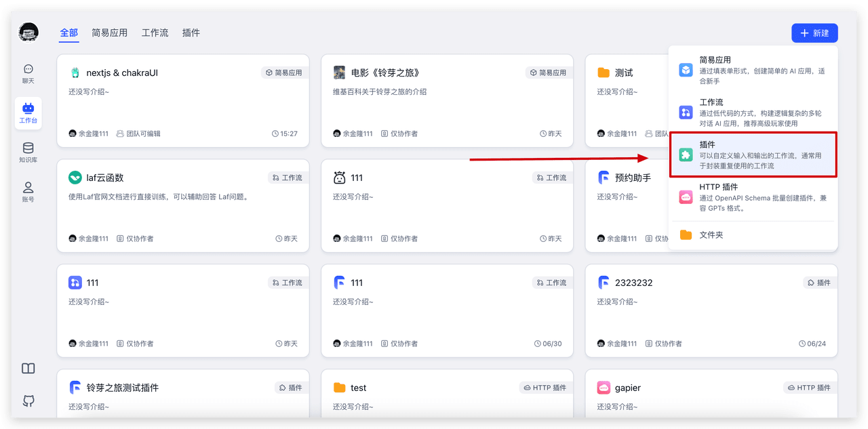The image size is (868, 429).
Task: Click the user avatar at top left
Action: pyautogui.click(x=28, y=32)
